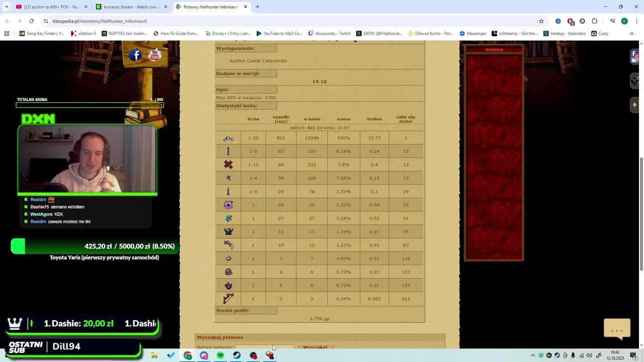The width and height of the screenshot is (644, 362).
Task: Reload the tibiopedia page
Action: click(32, 21)
